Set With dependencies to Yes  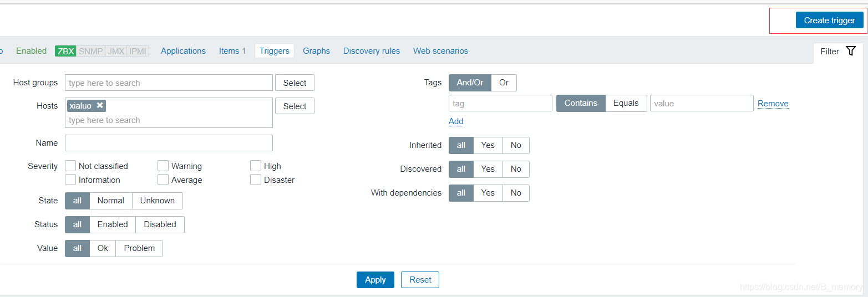[488, 193]
